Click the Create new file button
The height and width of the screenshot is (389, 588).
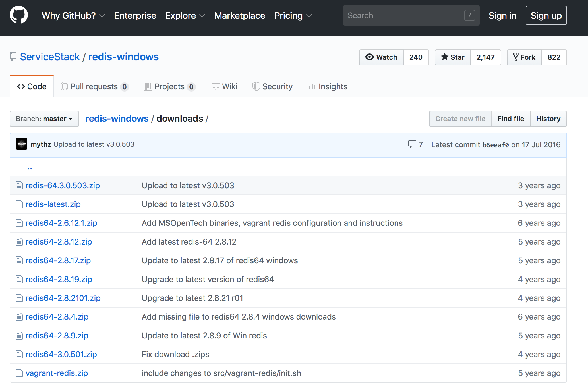click(460, 119)
